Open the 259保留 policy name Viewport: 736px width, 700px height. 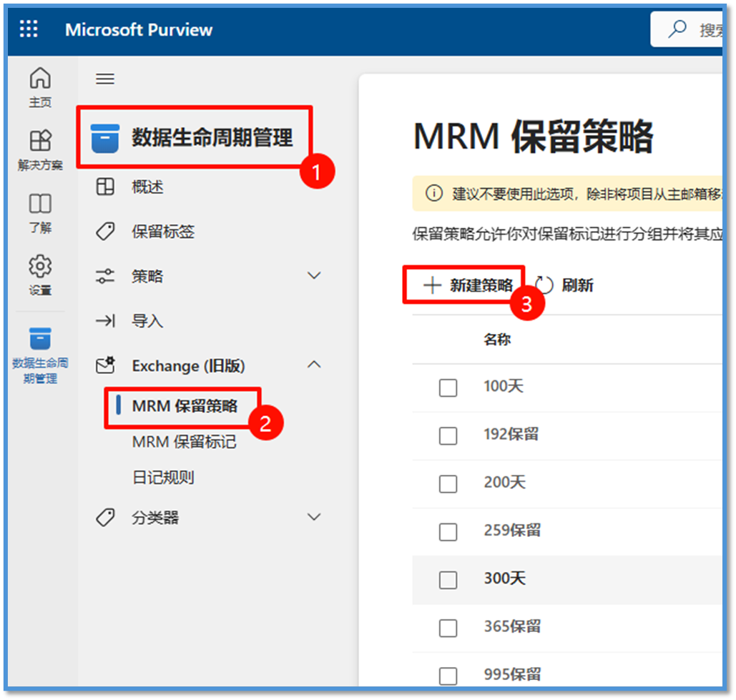point(512,531)
